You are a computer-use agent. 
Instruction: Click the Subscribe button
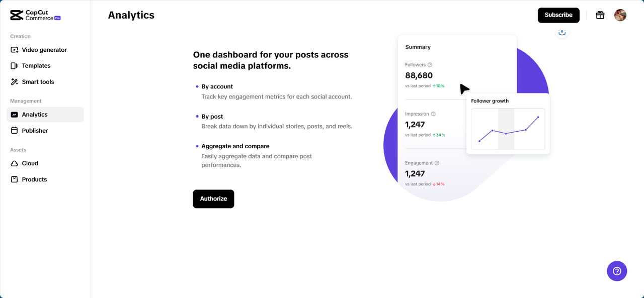(x=558, y=15)
